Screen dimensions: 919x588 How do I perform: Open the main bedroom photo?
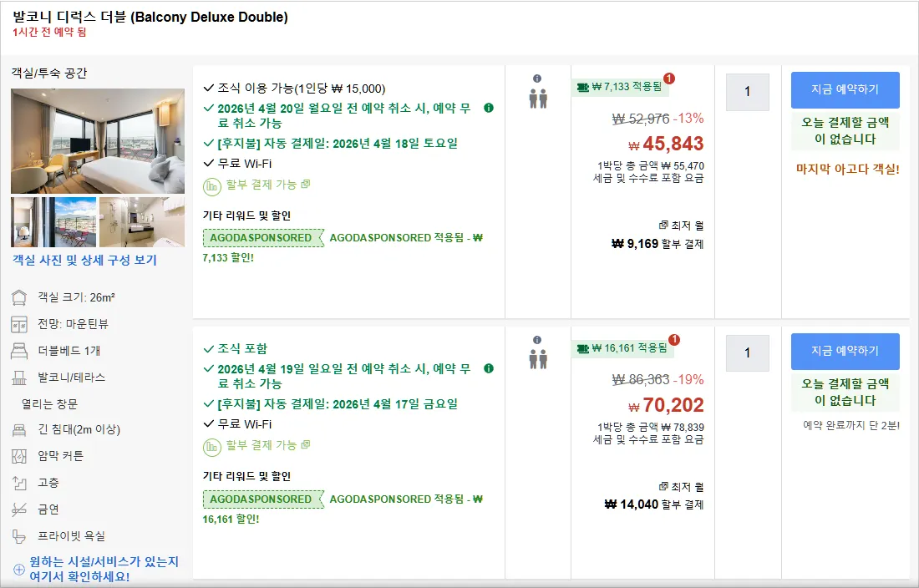click(97, 141)
